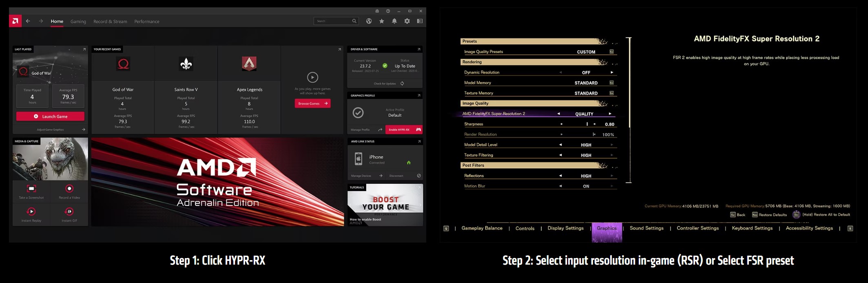The height and width of the screenshot is (283, 868).
Task: Open Keyboard Settings tab in game menu
Action: pos(752,228)
